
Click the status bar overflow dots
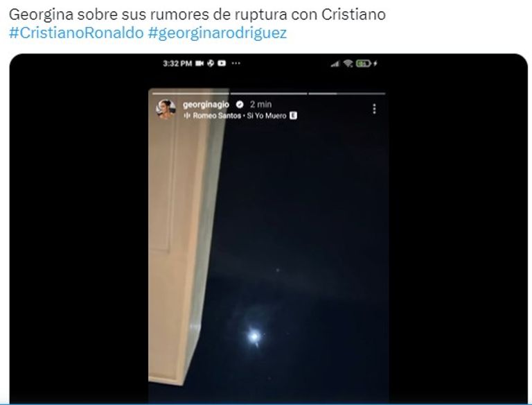[236, 63]
